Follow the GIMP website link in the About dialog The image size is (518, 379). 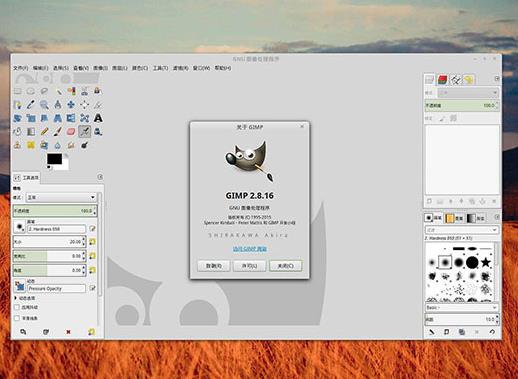point(250,249)
